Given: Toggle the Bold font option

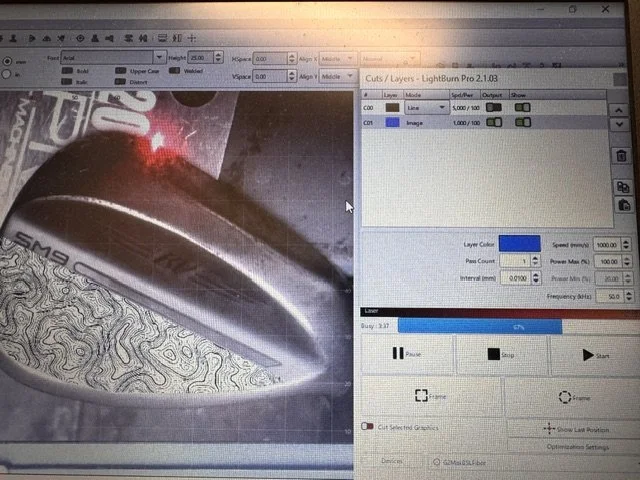Looking at the screenshot, I should tap(67, 71).
